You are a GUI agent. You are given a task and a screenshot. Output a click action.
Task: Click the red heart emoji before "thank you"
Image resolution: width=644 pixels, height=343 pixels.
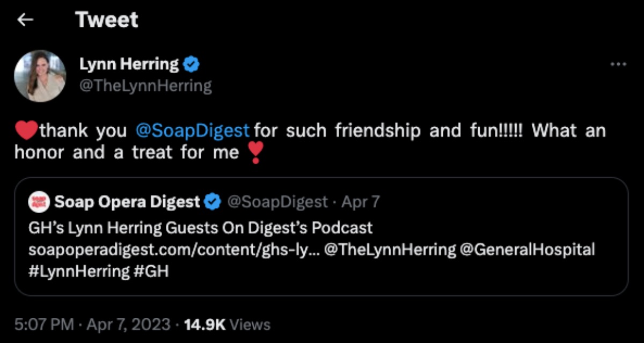[27, 130]
